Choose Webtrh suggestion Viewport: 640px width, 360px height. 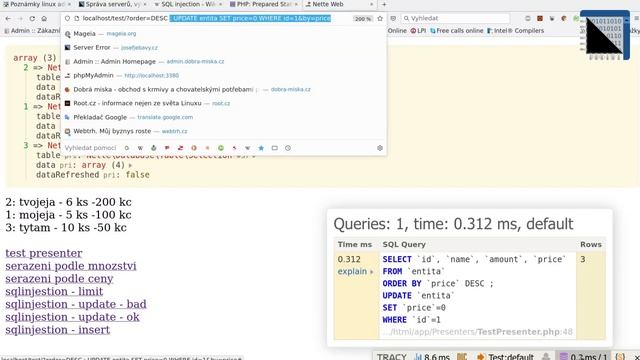click(224, 131)
